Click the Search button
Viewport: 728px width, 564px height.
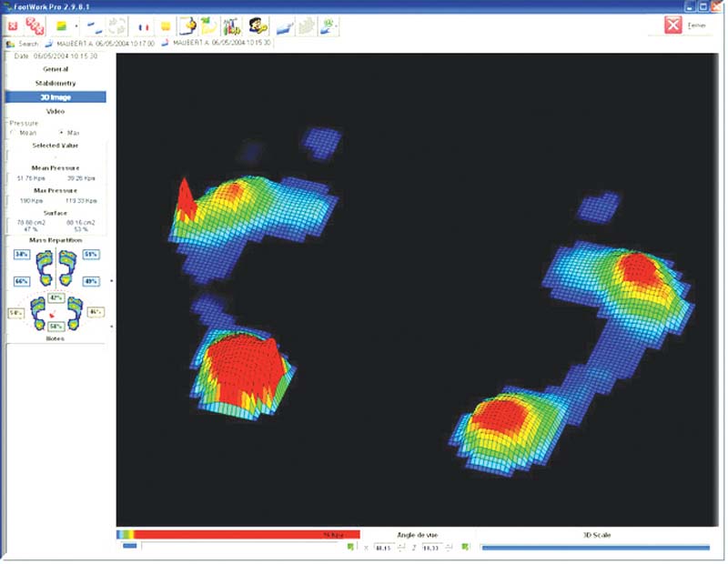tap(24, 44)
